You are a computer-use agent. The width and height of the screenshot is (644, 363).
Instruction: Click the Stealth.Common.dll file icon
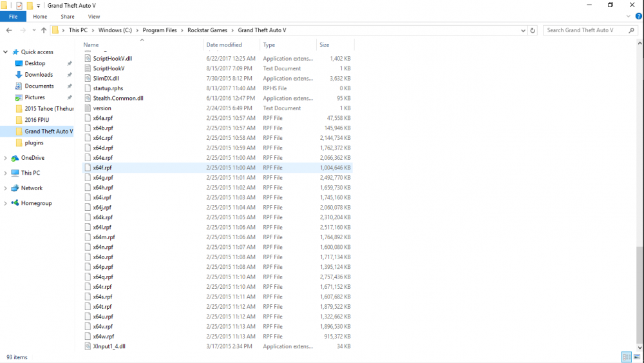coord(88,98)
